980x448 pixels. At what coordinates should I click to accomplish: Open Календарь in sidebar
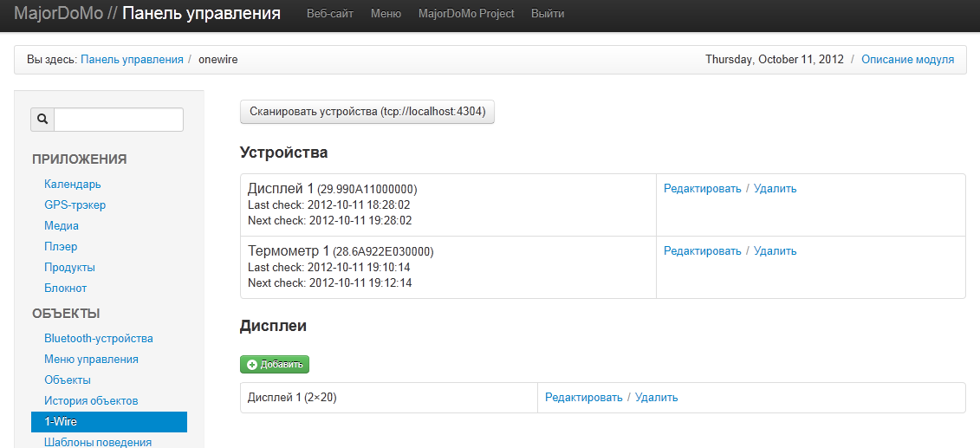(x=73, y=185)
